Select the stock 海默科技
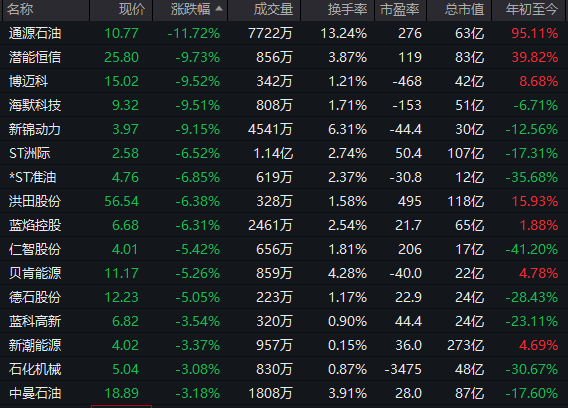Image resolution: width=568 pixels, height=408 pixels. 35,105
